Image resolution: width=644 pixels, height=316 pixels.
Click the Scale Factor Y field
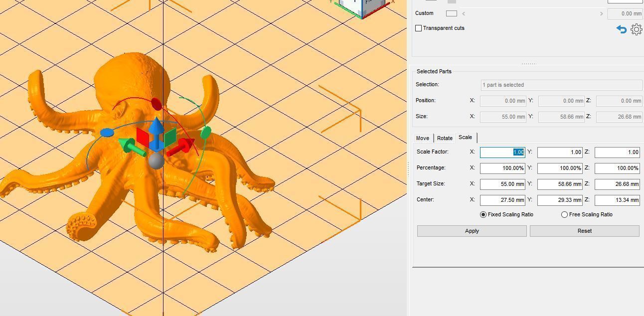click(560, 152)
